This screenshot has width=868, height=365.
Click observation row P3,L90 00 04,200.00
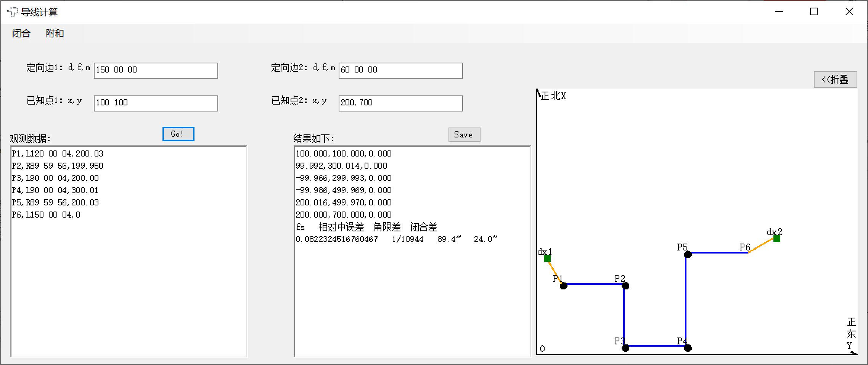click(x=55, y=178)
